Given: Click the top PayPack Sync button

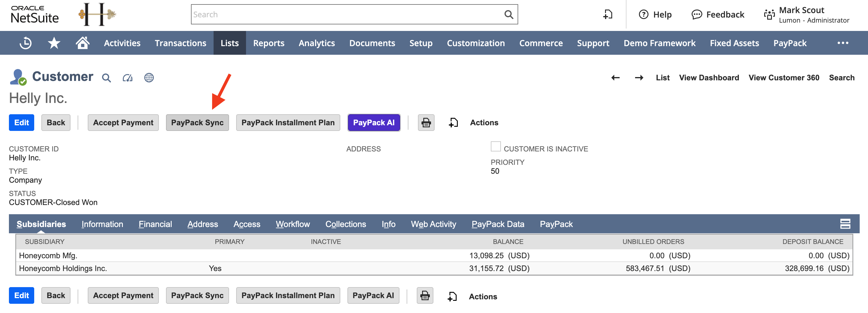Looking at the screenshot, I should (x=197, y=123).
